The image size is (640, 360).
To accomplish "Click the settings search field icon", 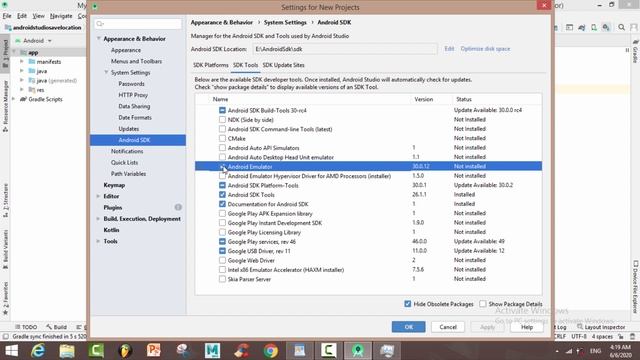I will click(x=100, y=24).
